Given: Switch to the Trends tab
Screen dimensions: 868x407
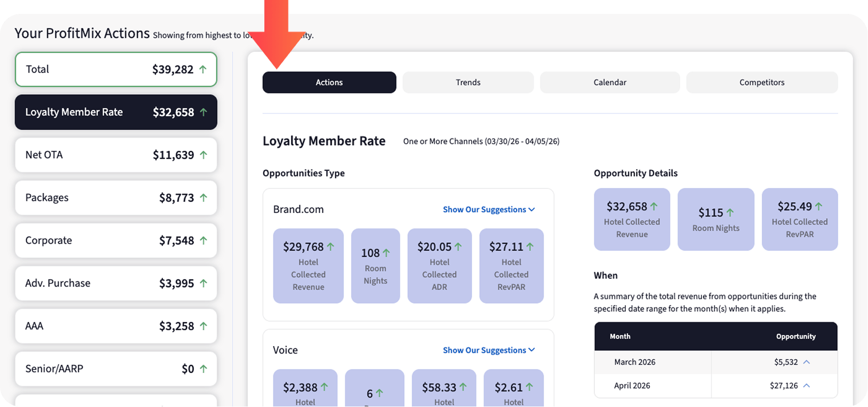Looking at the screenshot, I should pos(468,82).
